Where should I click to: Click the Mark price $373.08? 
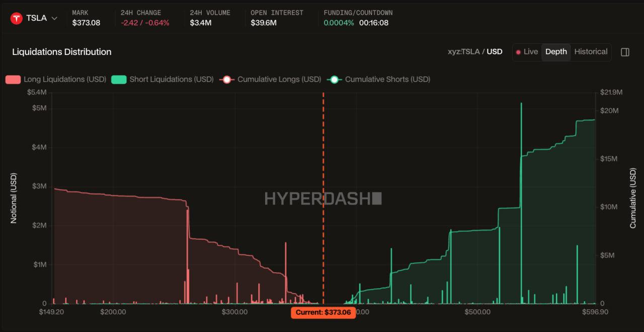86,23
